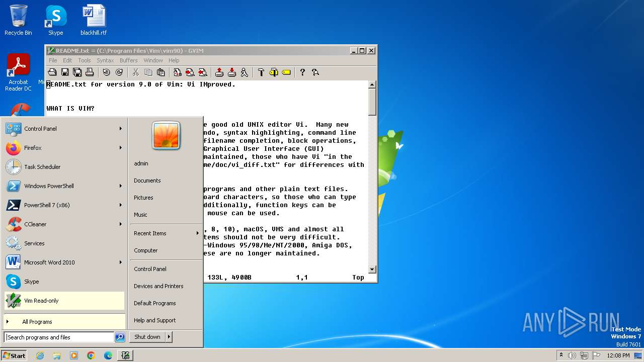Launch Microsoft Word 2010 from the Start menu
The image size is (644, 362).
coord(64,262)
